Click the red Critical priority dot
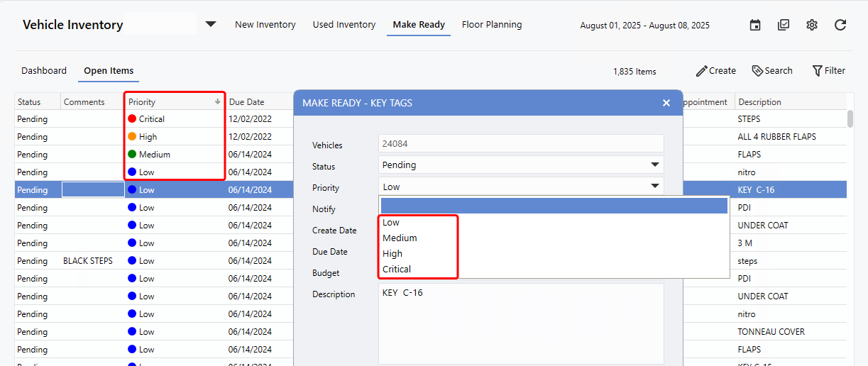 (x=132, y=119)
